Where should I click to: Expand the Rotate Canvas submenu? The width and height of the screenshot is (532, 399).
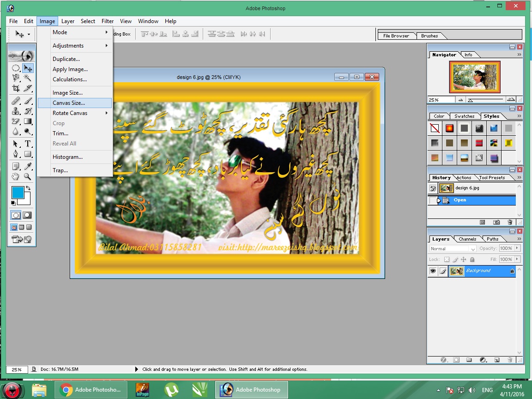(75, 113)
